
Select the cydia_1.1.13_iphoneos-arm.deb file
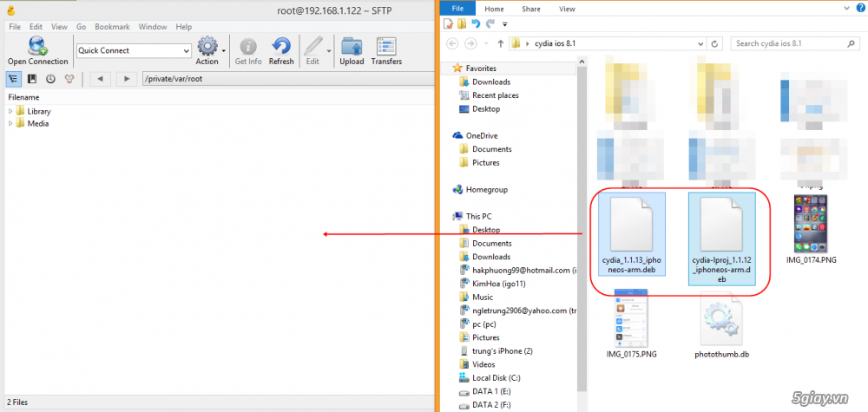click(634, 235)
